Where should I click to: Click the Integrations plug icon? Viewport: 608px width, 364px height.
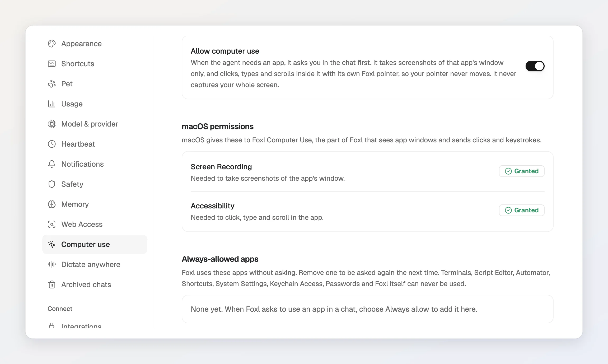[52, 325]
